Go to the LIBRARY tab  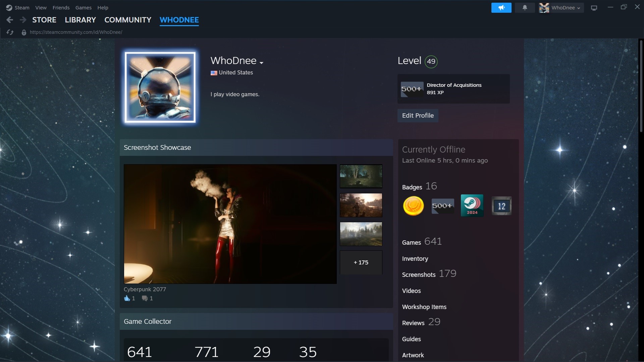click(80, 20)
